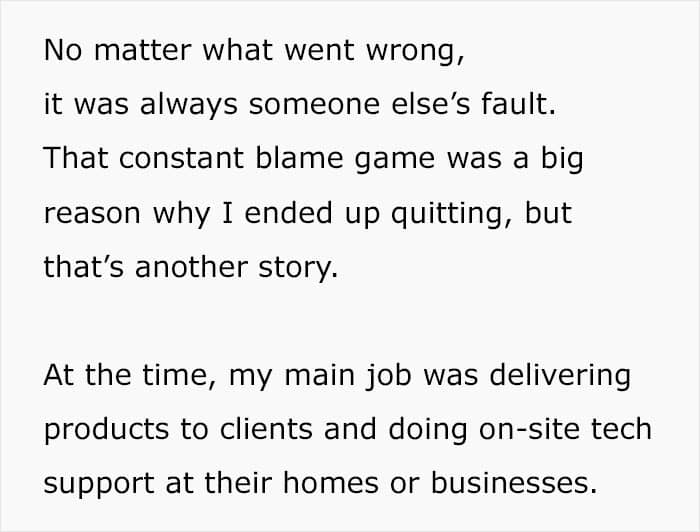Click the word "delivering"
The width and height of the screenshot is (700, 532).
[x=560, y=376]
